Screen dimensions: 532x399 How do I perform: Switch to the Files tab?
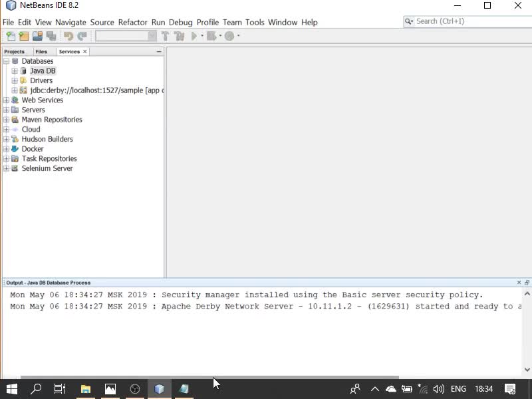[41, 52]
